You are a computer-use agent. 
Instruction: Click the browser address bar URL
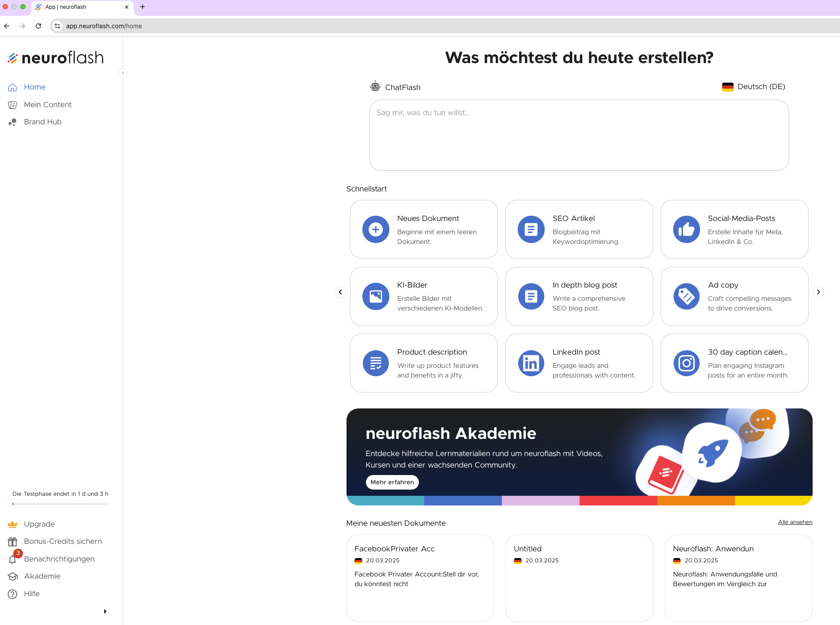tap(104, 26)
